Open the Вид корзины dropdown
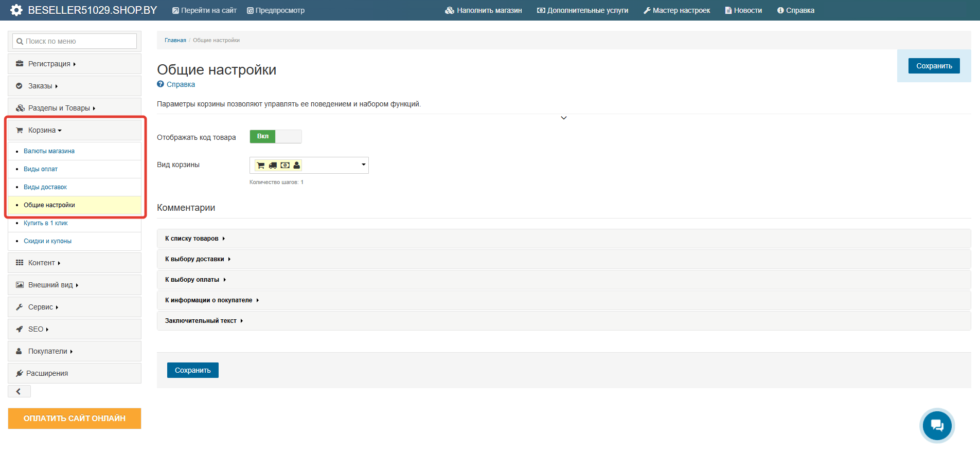Screen dimensions: 980x455 click(309, 165)
